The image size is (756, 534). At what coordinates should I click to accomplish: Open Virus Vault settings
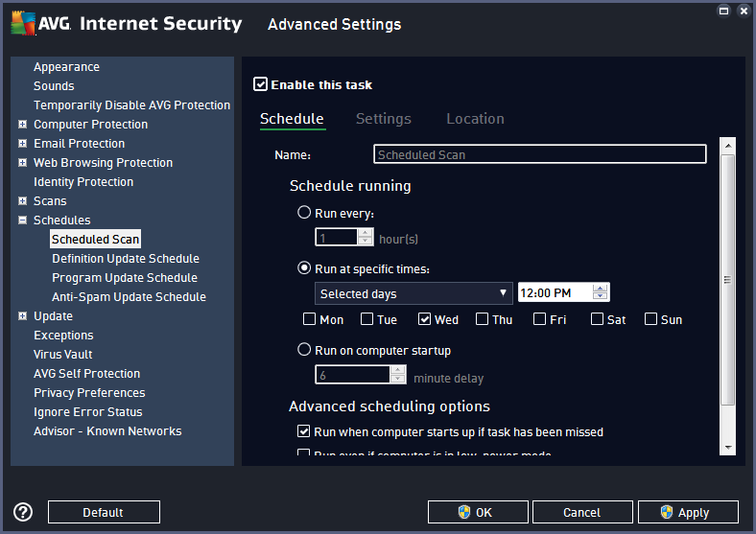[62, 354]
